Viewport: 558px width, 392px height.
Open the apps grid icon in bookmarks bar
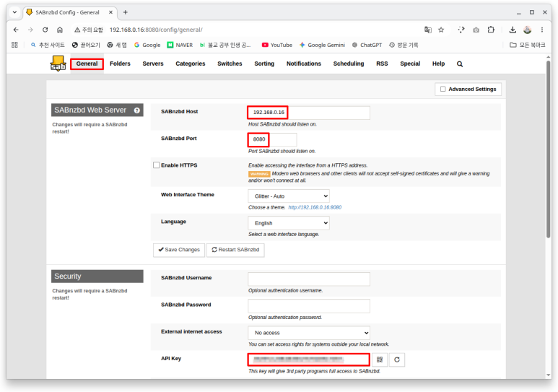click(x=14, y=45)
